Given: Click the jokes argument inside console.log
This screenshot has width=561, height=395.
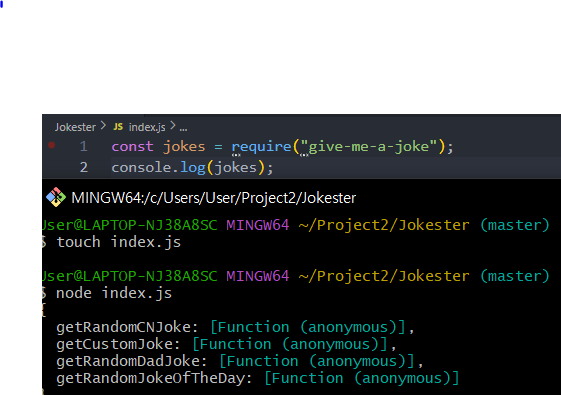Looking at the screenshot, I should click(236, 168).
